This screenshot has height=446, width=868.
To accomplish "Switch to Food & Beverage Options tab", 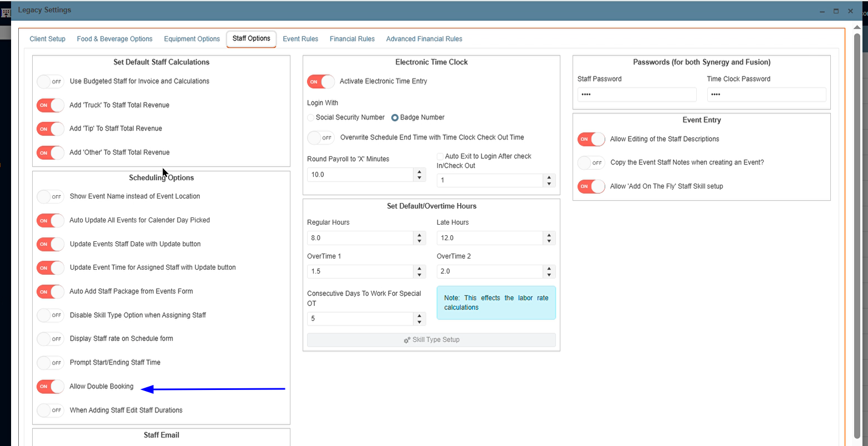I will tap(114, 39).
